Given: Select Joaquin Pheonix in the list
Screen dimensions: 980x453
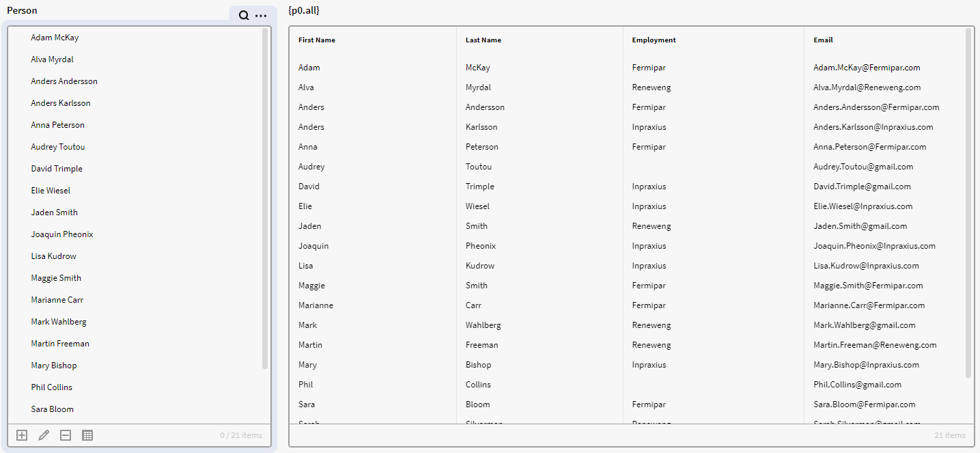Looking at the screenshot, I should pos(62,234).
